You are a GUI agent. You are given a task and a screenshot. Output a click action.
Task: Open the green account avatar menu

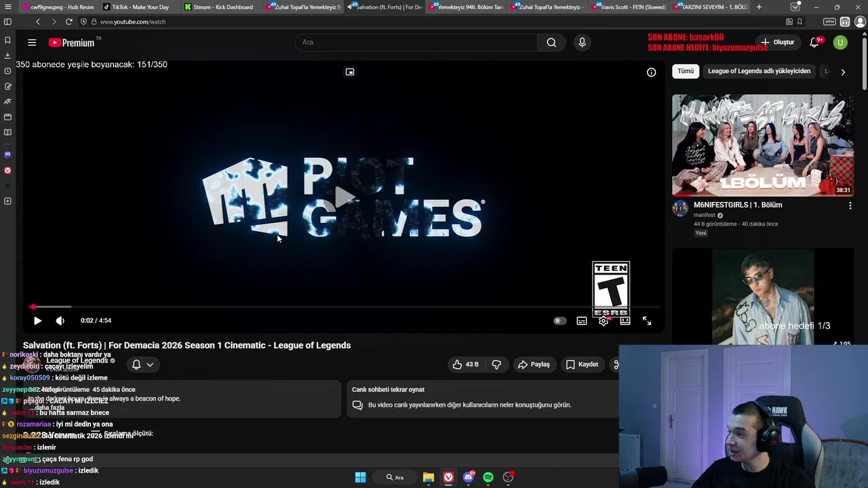pos(840,43)
